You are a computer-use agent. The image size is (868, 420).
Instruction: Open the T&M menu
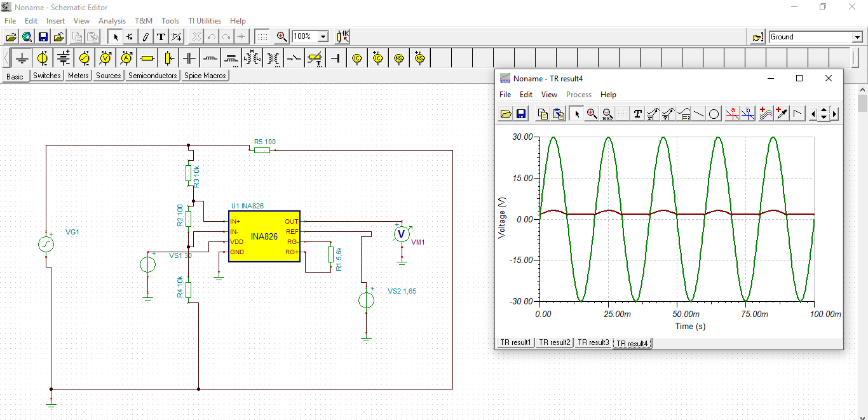[144, 21]
